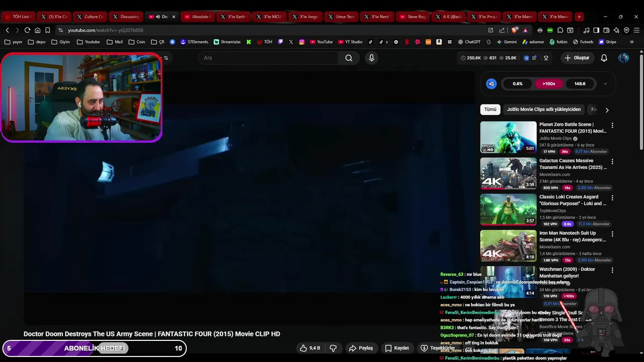Switch to the TÖH Link browser tab
644x362 pixels.
[x=18, y=17]
